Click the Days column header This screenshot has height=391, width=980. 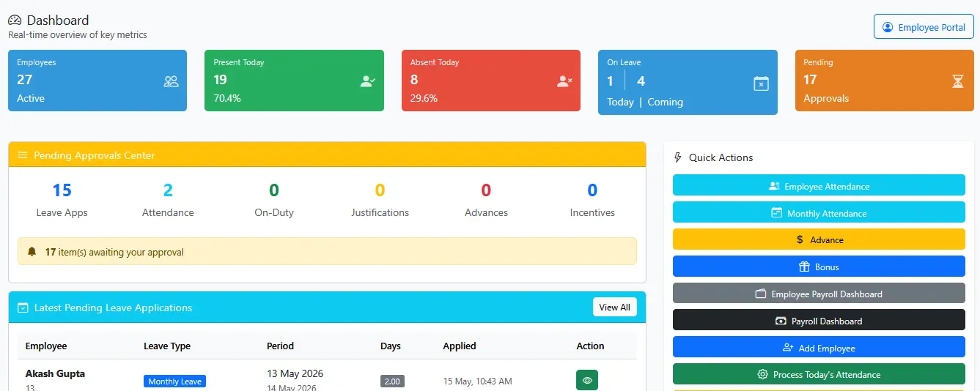(x=391, y=346)
